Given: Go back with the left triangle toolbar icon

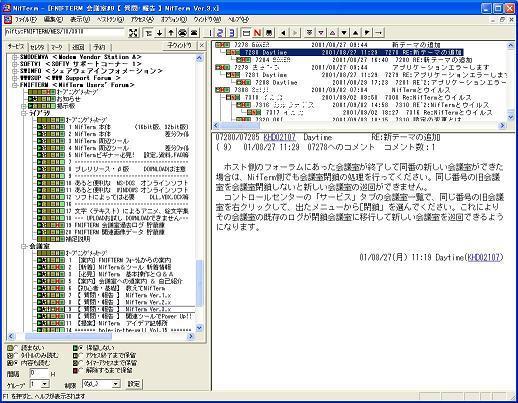Looking at the screenshot, I should (x=283, y=33).
